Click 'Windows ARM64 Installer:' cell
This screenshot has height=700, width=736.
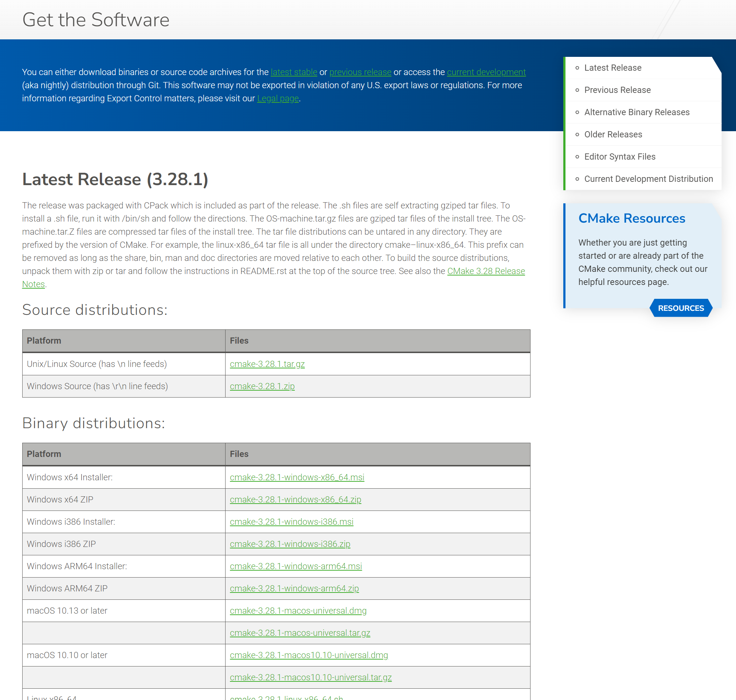[x=124, y=566]
